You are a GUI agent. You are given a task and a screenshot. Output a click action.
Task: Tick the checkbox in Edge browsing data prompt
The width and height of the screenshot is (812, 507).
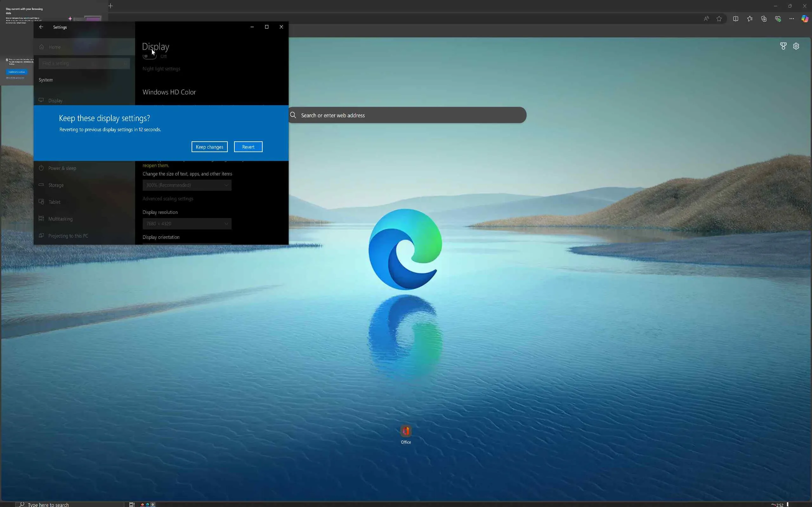pyautogui.click(x=7, y=60)
